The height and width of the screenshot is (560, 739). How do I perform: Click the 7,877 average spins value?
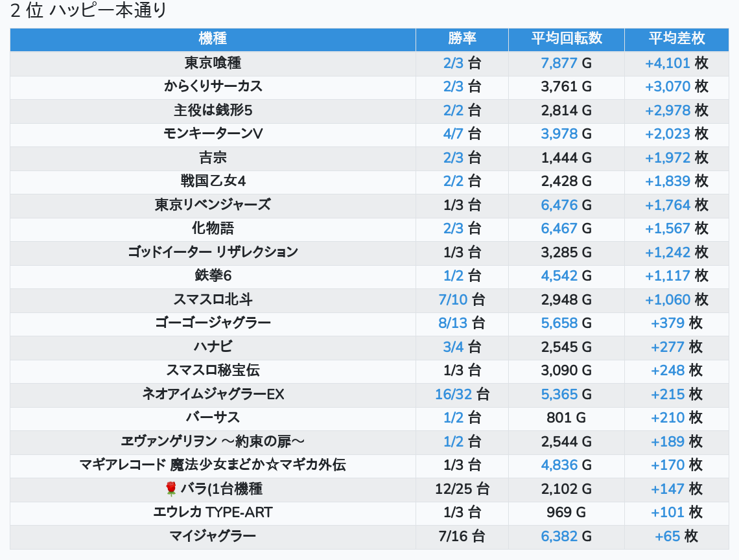click(559, 63)
